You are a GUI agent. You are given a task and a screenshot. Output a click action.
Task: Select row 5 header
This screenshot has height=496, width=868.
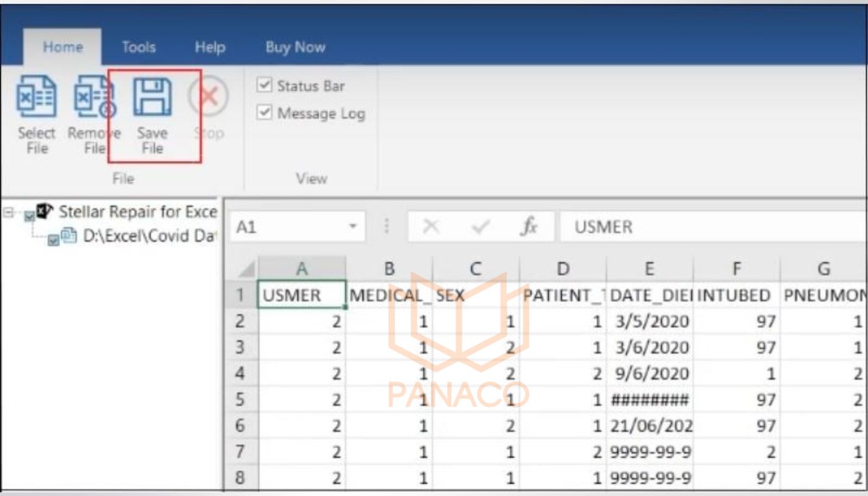pyautogui.click(x=240, y=399)
